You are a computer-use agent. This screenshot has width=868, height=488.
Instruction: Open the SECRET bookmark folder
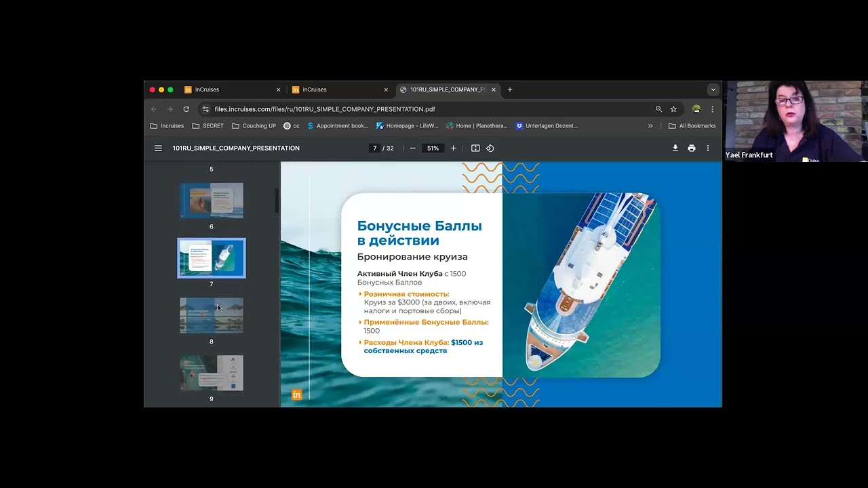[x=208, y=126]
